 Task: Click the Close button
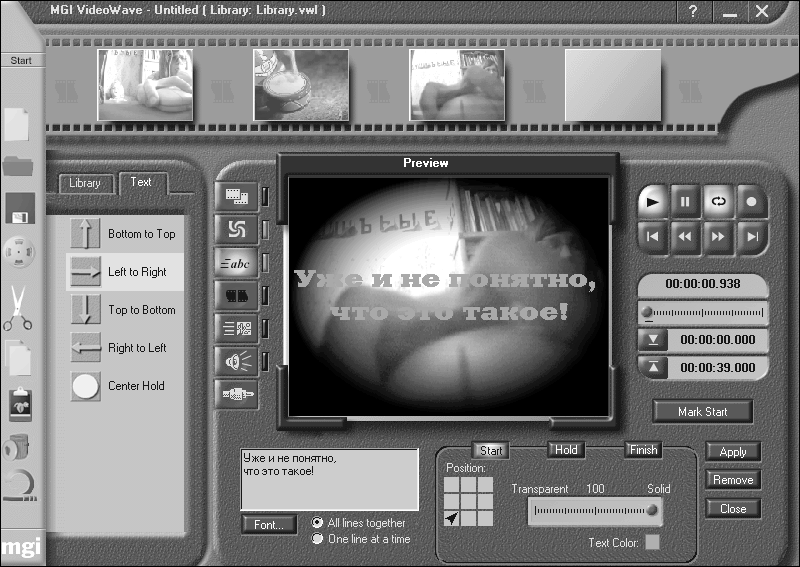[733, 509]
